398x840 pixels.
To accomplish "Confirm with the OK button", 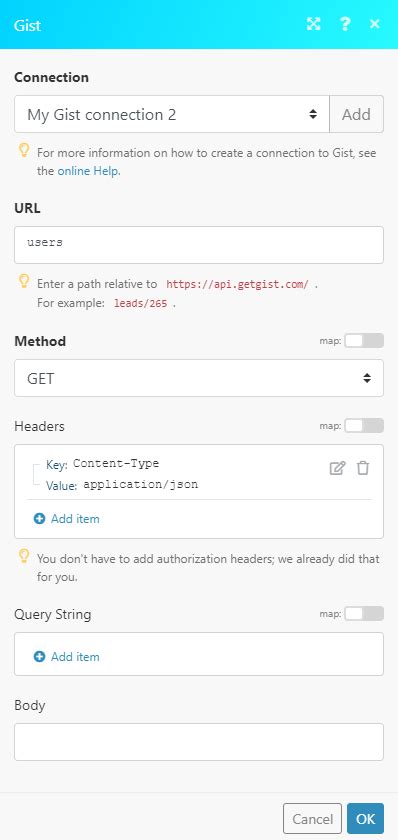I will tap(365, 819).
